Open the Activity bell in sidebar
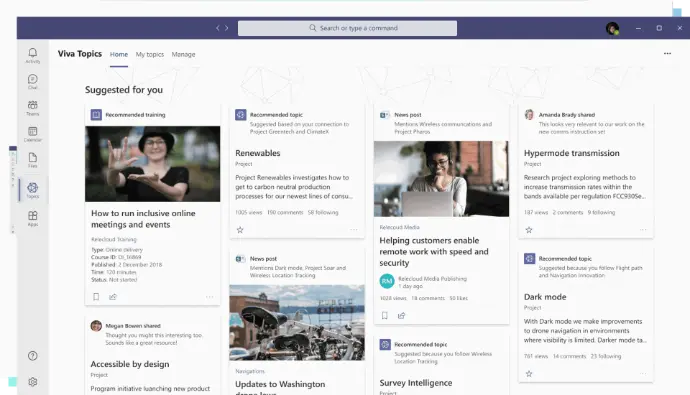This screenshot has height=395, width=690. tap(33, 55)
